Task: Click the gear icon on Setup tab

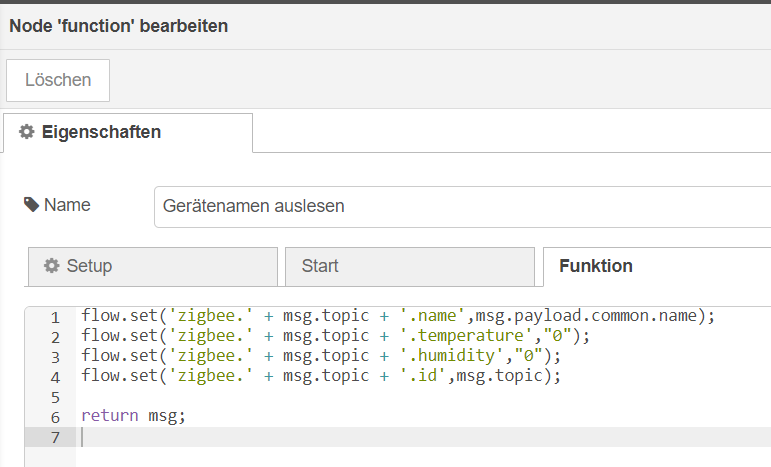Action: click(52, 266)
